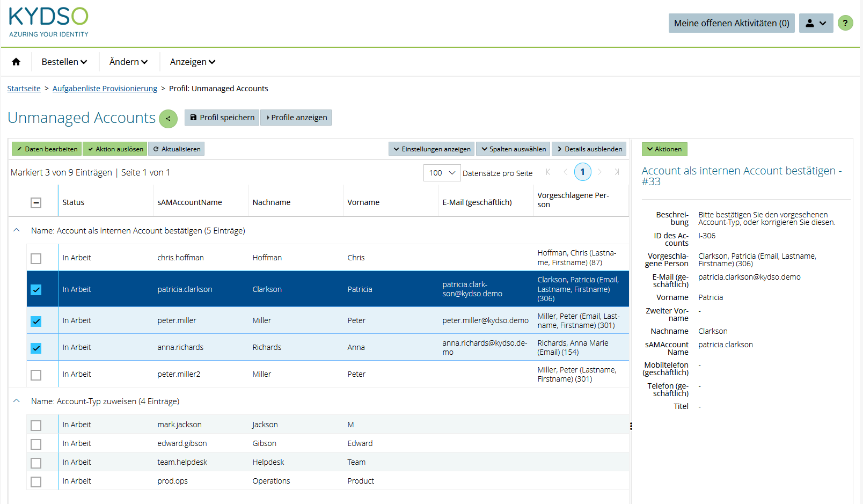Follow the 'Aufgabenliste Provisionierung' breadcrumb link

[105, 88]
